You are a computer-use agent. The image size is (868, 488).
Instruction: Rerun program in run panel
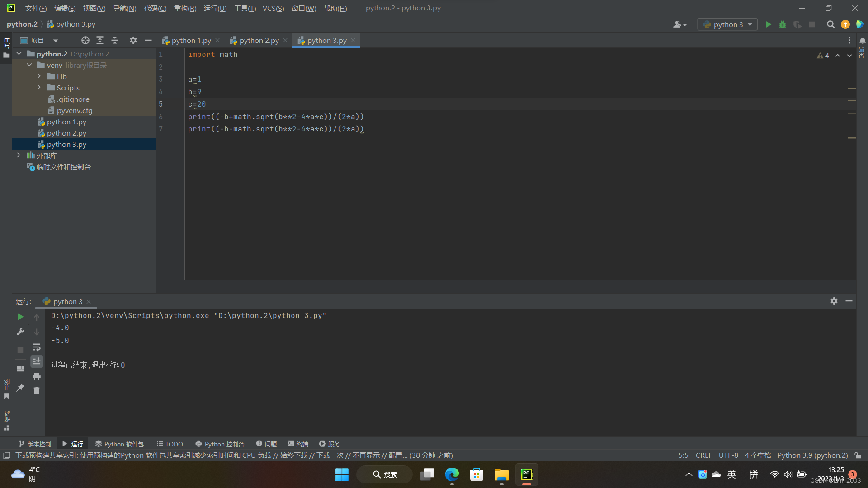coord(20,317)
